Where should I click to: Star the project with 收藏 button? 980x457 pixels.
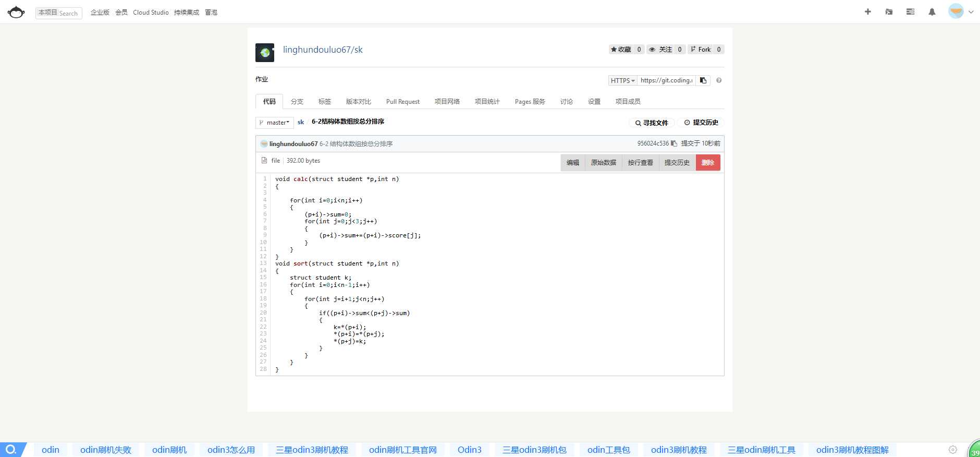point(621,50)
